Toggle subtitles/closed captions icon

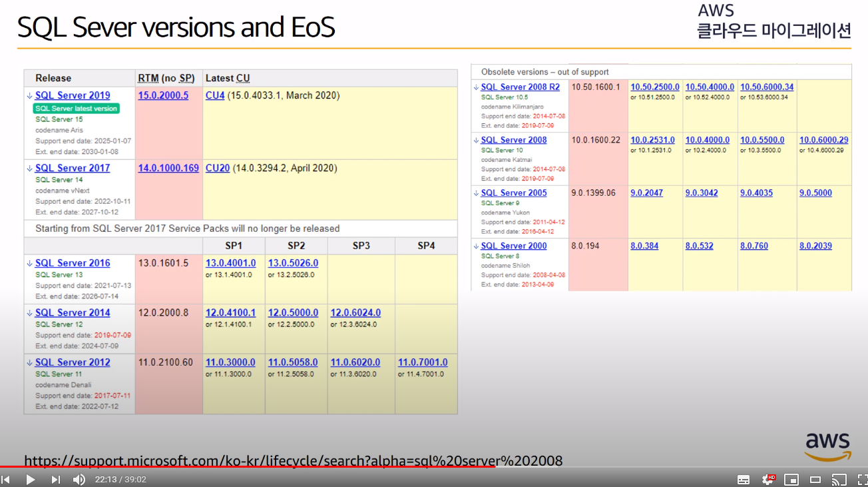pos(744,480)
